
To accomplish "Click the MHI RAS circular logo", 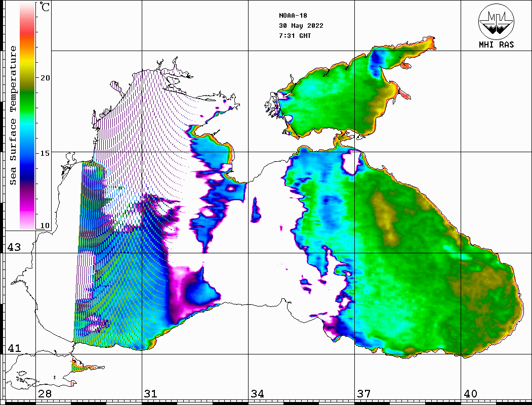I will click(497, 21).
